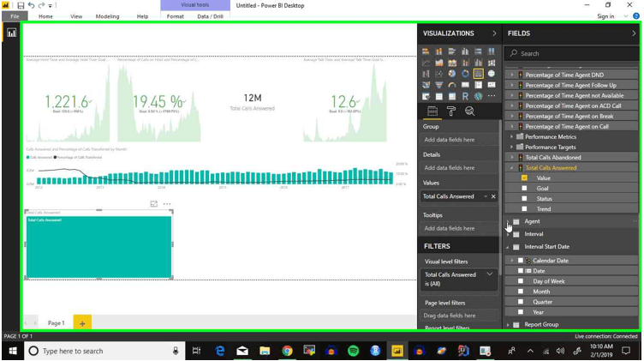Collapse the Visualizations pane chevron

(x=494, y=33)
